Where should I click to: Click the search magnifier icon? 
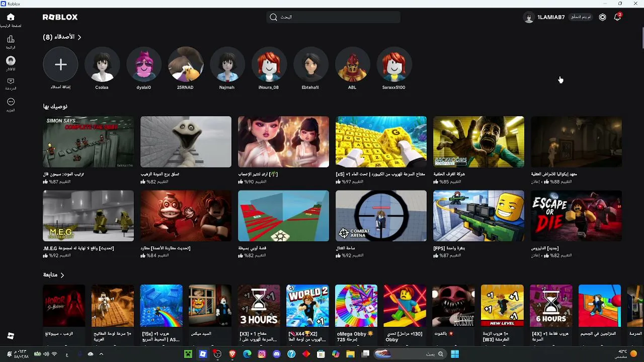[x=273, y=17]
